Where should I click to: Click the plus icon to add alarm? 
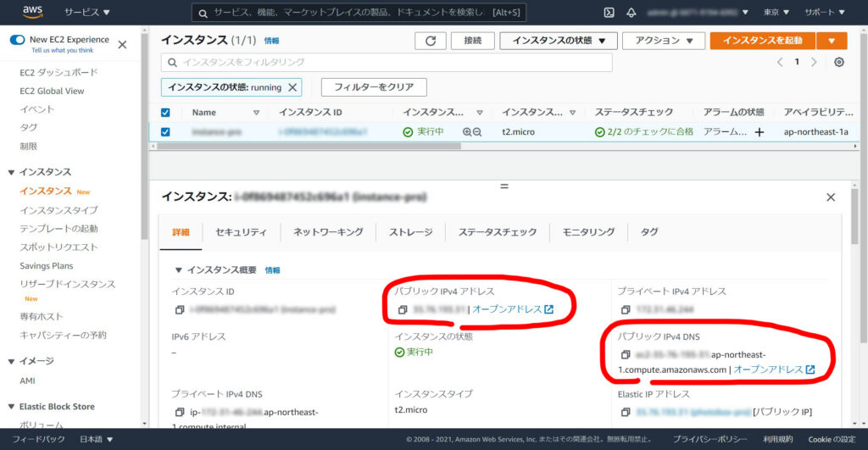(759, 131)
